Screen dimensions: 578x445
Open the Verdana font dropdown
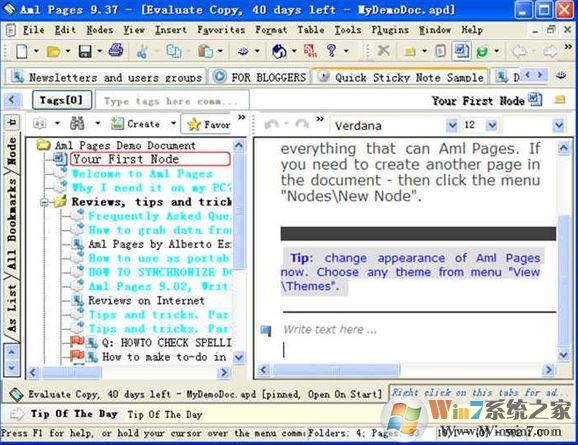452,125
